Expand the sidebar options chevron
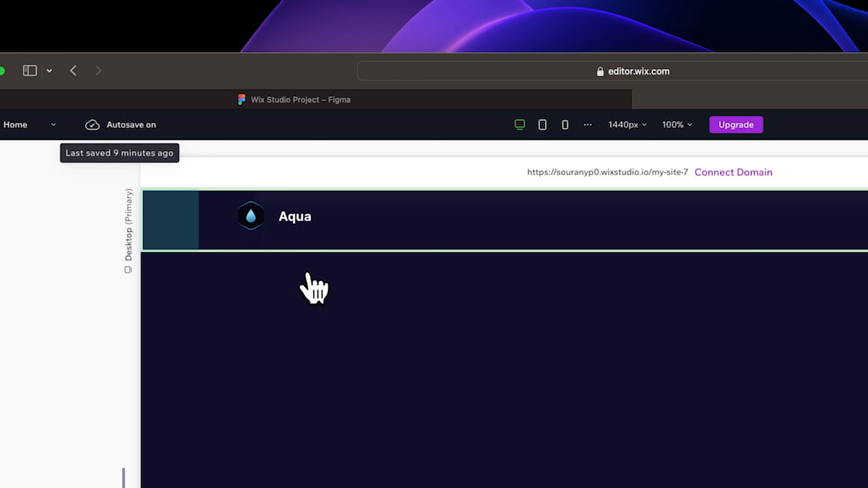The image size is (868, 488). (x=49, y=71)
